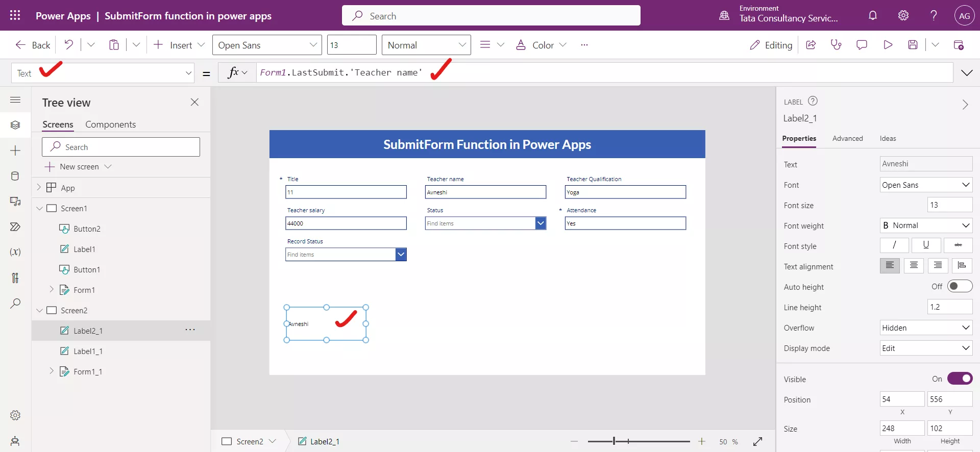Viewport: 980px width, 452px height.
Task: Open settings gear in header
Action: [903, 15]
